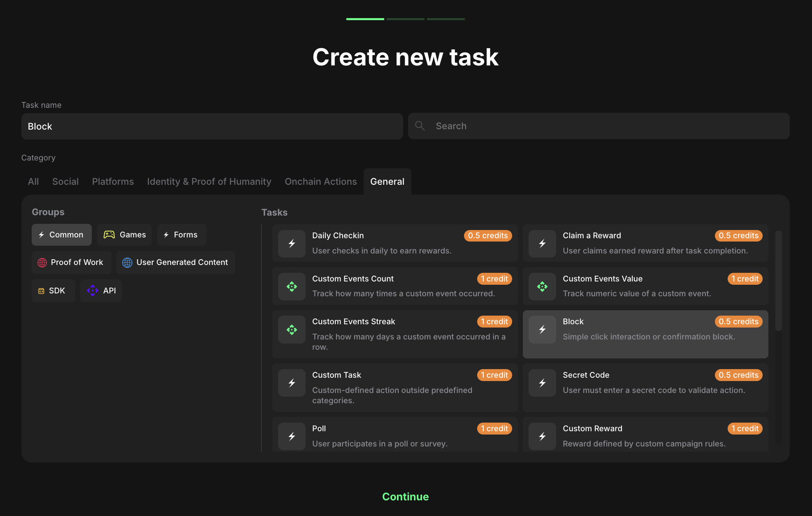The image size is (812, 516).
Task: Click the tasks list scrollbar
Action: click(778, 281)
